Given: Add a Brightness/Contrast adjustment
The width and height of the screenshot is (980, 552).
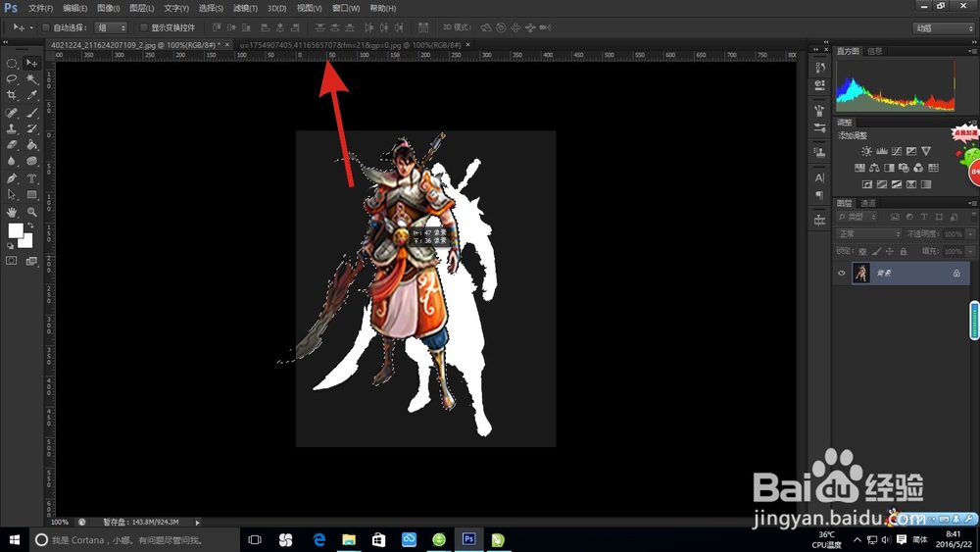Looking at the screenshot, I should pyautogui.click(x=866, y=151).
